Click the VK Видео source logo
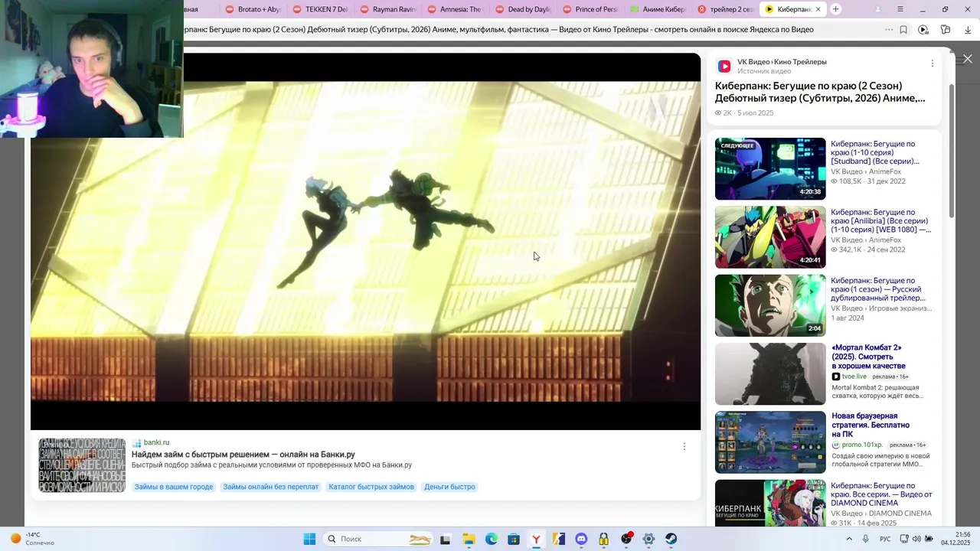The image size is (980, 551). [x=724, y=67]
